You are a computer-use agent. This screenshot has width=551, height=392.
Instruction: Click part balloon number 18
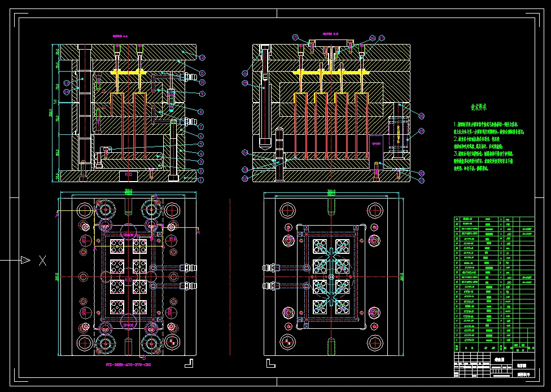tap(421, 116)
